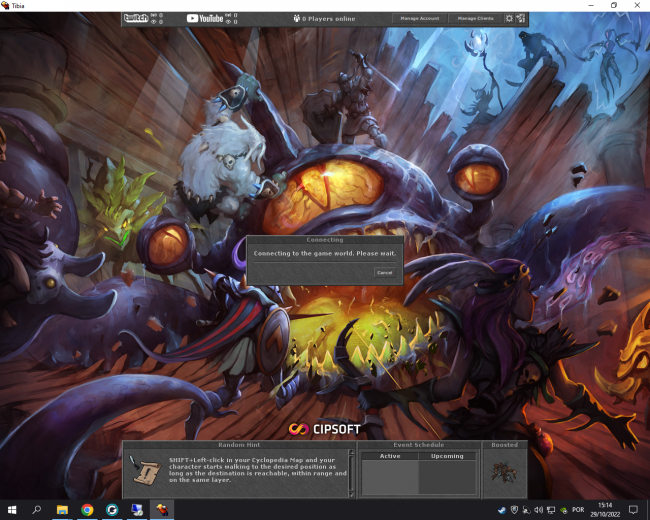Open the YouTube videos logo
The height and width of the screenshot is (520, 650).
(205, 18)
